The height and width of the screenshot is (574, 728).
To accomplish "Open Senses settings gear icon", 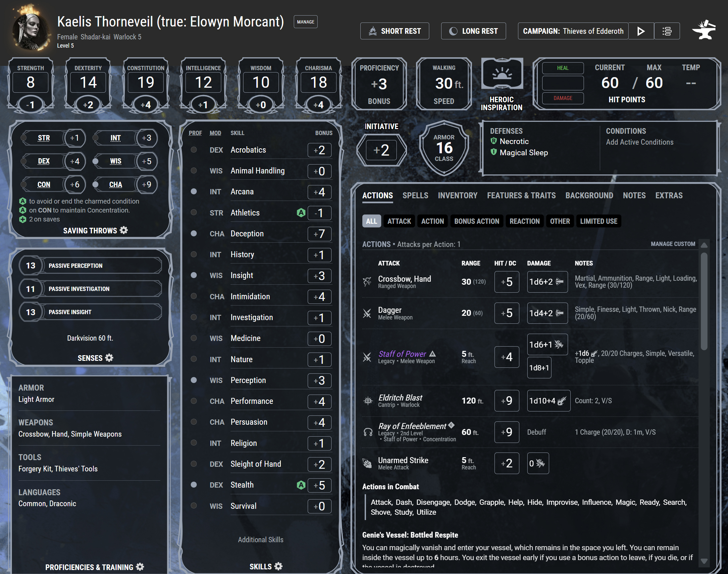I will 109,358.
